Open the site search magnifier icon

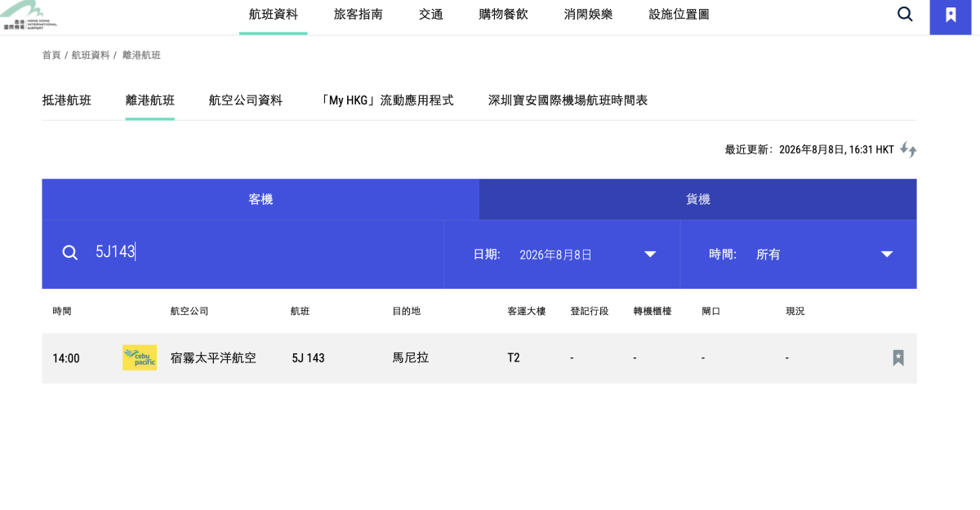[905, 14]
